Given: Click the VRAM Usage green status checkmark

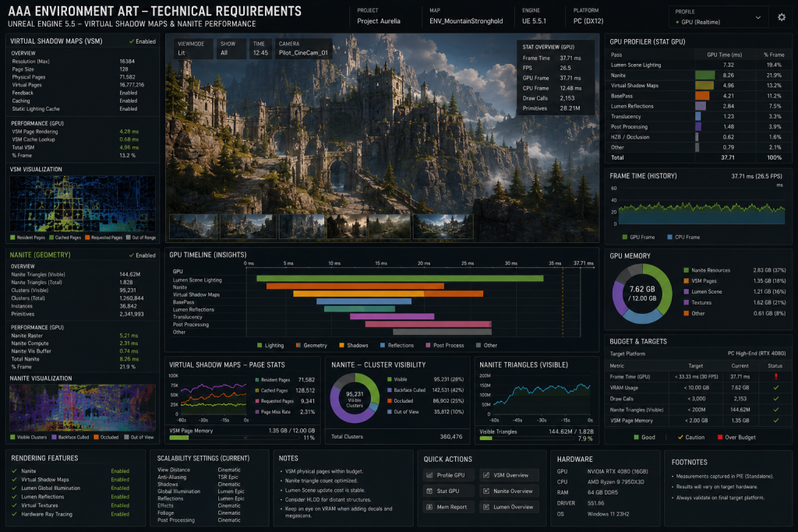Looking at the screenshot, I should [x=775, y=388].
